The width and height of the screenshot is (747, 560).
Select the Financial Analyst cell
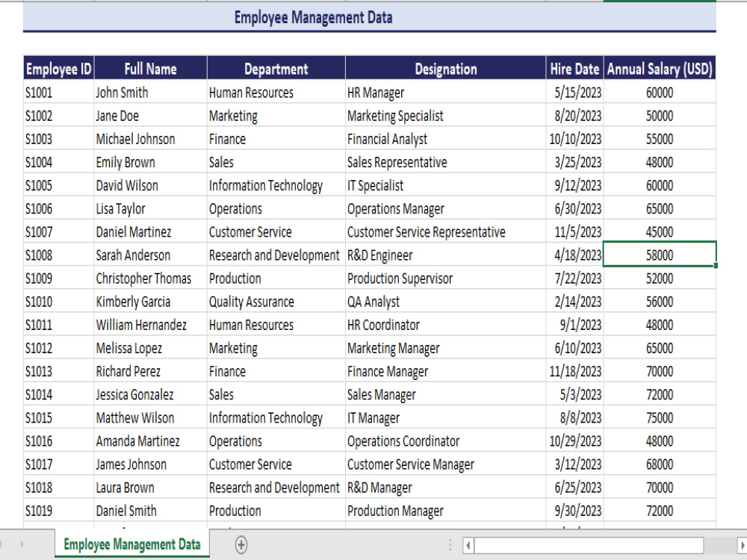[445, 139]
